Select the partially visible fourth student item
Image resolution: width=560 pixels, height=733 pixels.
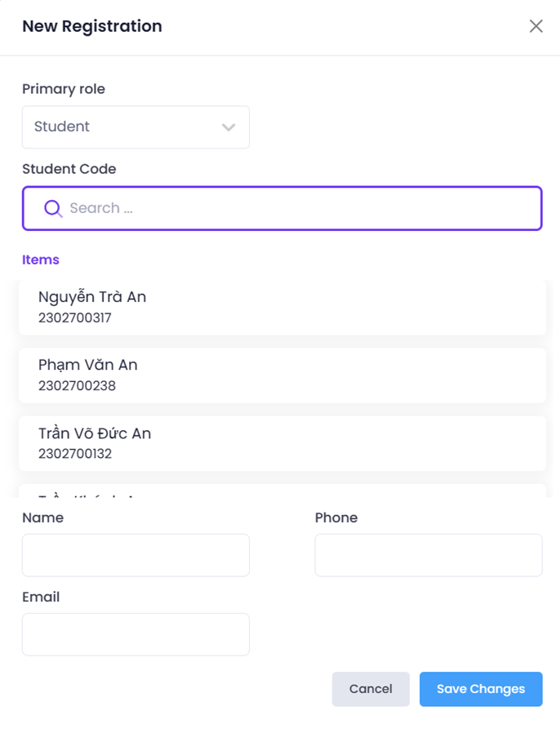pyautogui.click(x=282, y=492)
